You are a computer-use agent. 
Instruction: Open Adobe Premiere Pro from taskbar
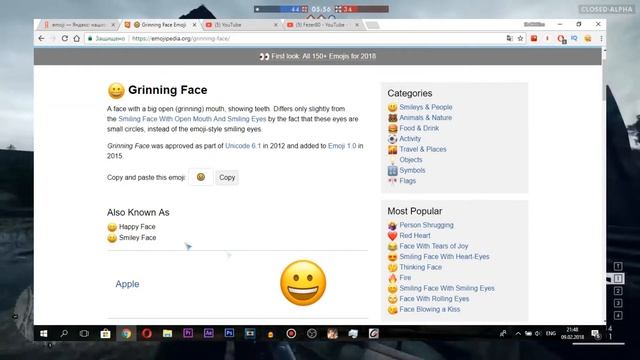pyautogui.click(x=188, y=333)
